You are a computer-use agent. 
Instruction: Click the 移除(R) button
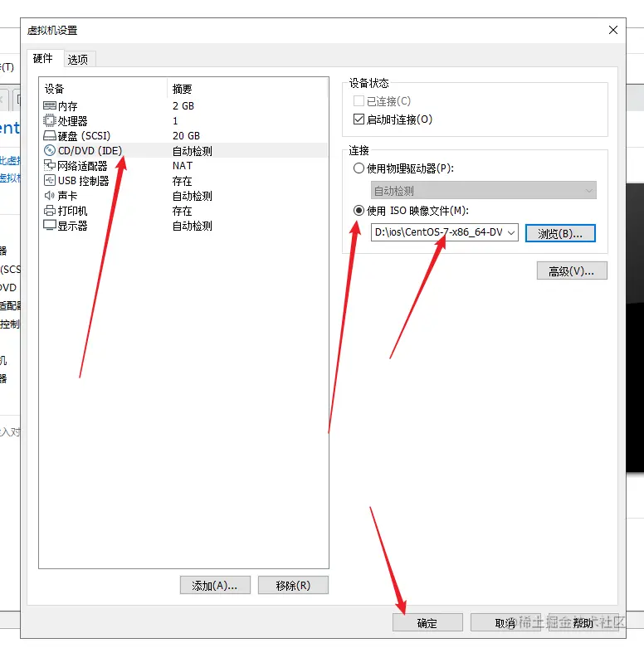pos(293,585)
